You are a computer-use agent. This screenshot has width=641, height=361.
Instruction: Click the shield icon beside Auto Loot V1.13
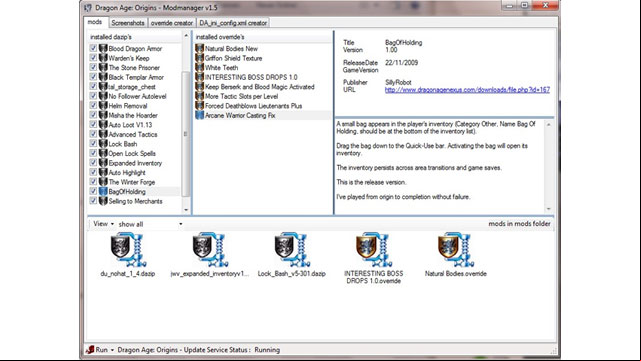pos(103,125)
